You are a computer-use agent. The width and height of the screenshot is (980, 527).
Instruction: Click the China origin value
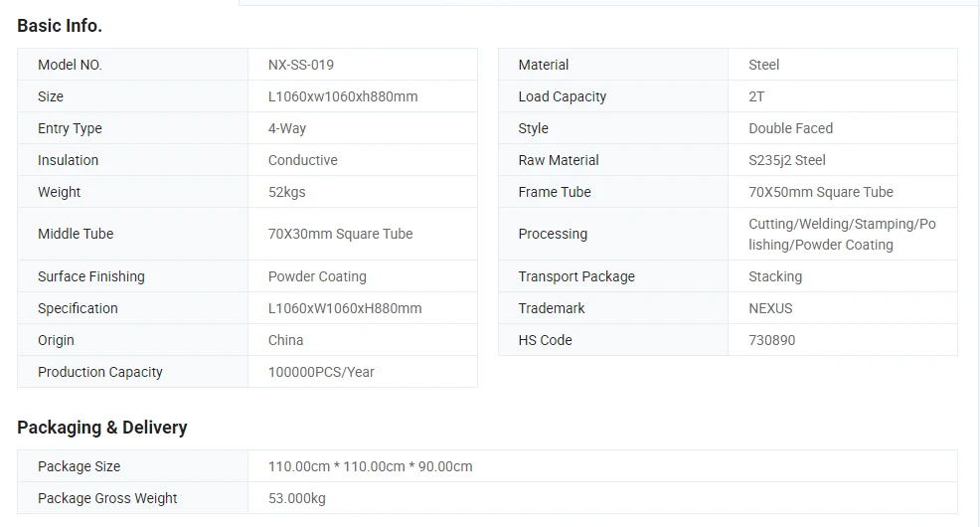(x=285, y=341)
